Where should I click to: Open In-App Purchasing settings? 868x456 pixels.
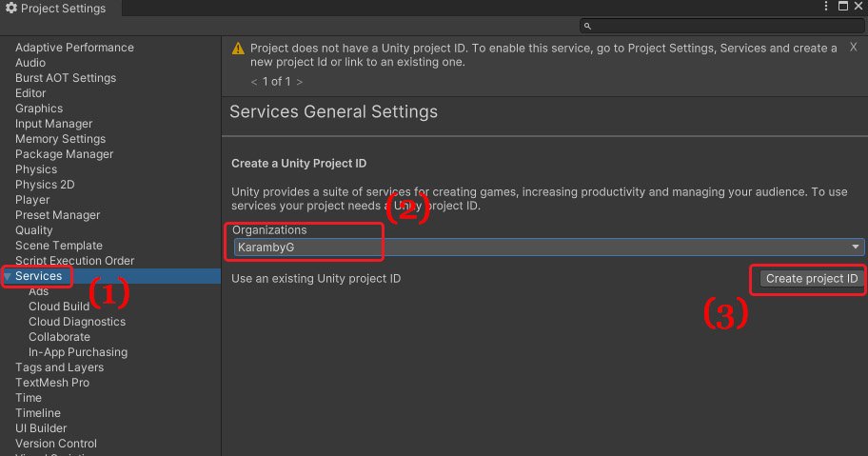[x=77, y=352]
